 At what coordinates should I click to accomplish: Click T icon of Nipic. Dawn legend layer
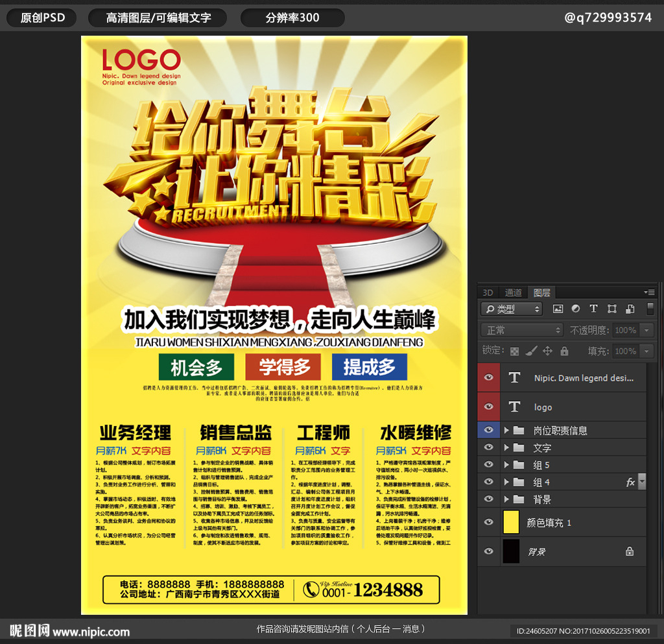514,377
